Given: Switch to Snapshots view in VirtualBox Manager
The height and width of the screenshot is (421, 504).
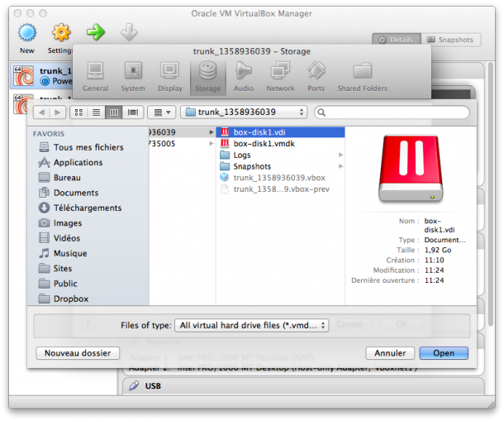Looking at the screenshot, I should click(x=451, y=40).
